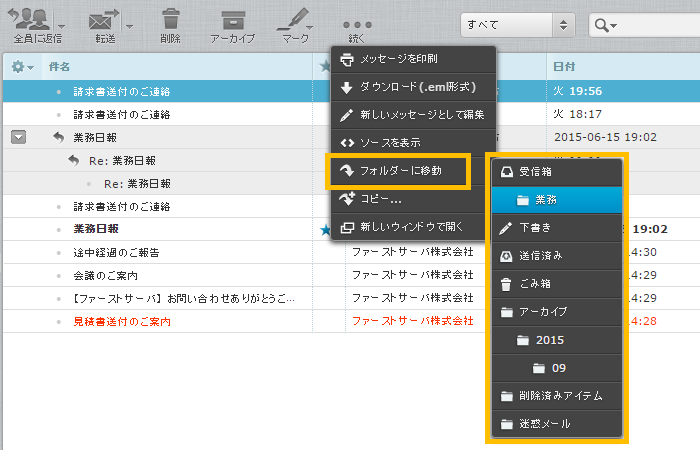Image resolution: width=700 pixels, height=450 pixels.
Task: Click 新しいウィンドウで開く menu entry
Action: coord(413,227)
